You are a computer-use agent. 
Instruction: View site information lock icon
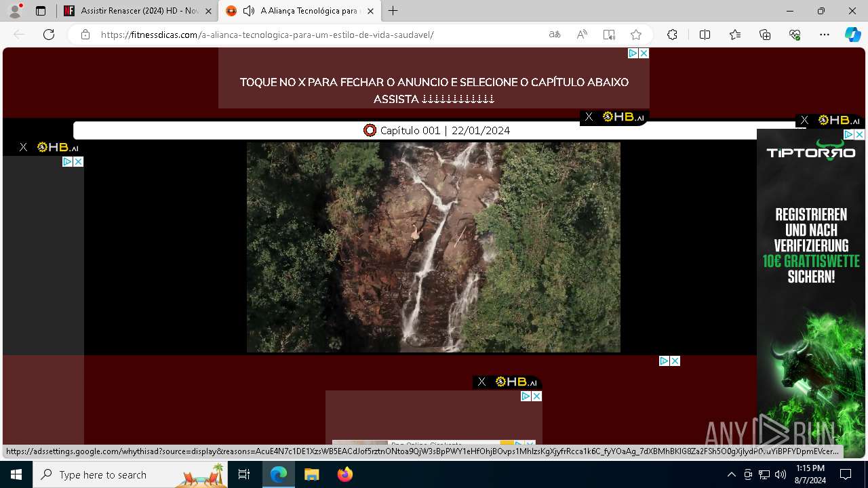tap(85, 35)
